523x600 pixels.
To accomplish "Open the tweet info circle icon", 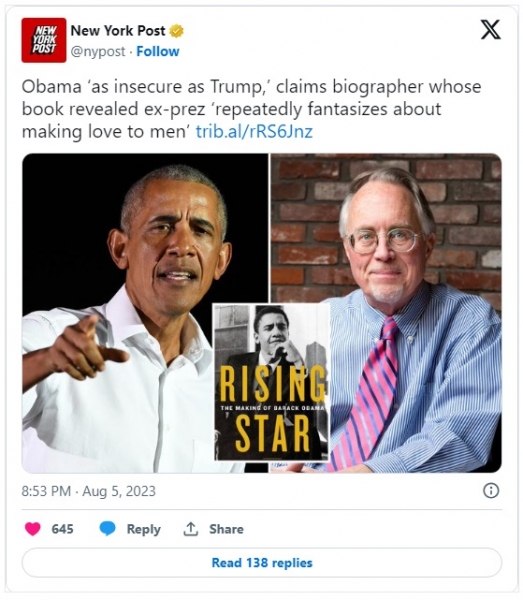I will pyautogui.click(x=491, y=490).
